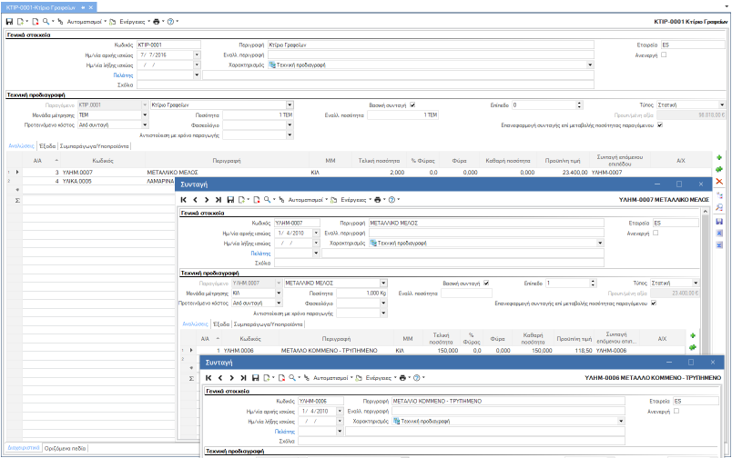732x458 pixels.
Task: Click the Επίπεδο spinner arrows in main form
Action: point(579,105)
